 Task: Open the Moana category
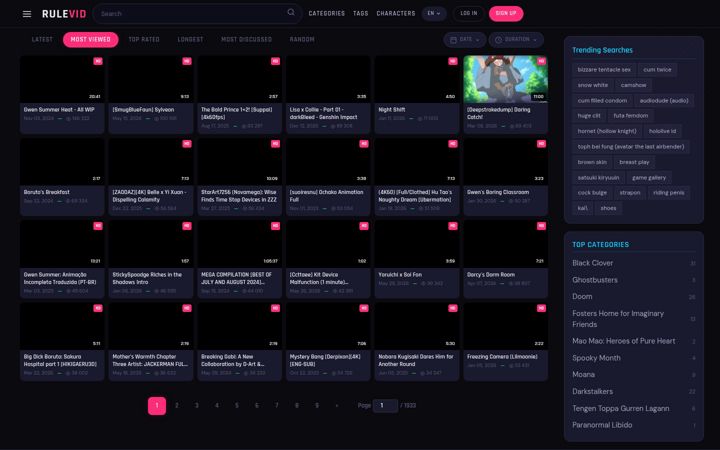[634, 375]
